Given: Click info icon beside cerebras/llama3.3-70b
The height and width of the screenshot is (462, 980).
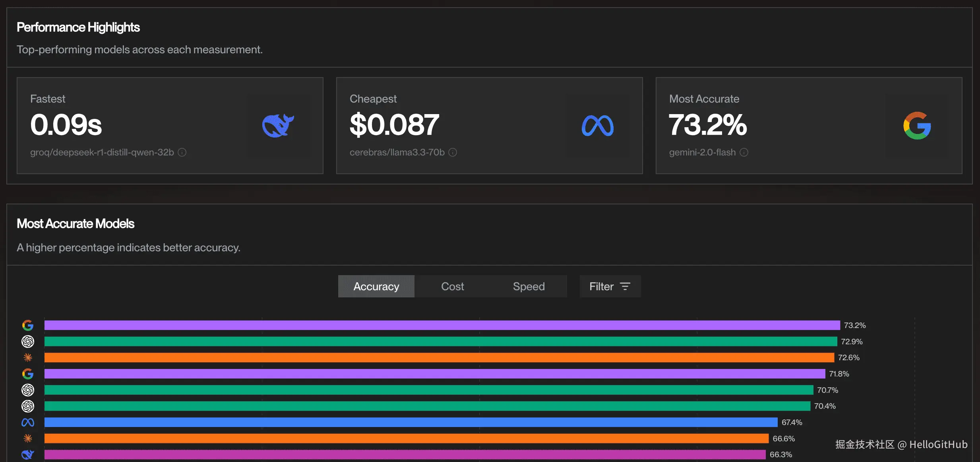Looking at the screenshot, I should (453, 153).
